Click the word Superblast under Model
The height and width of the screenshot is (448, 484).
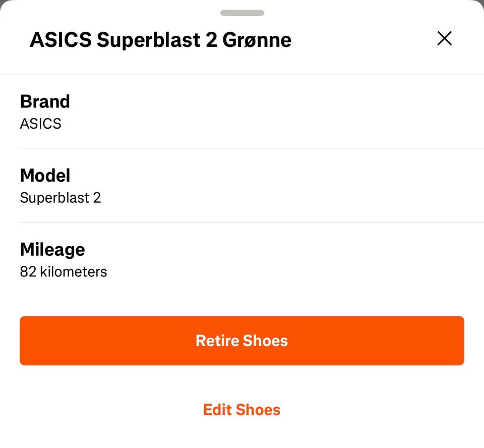(54, 198)
